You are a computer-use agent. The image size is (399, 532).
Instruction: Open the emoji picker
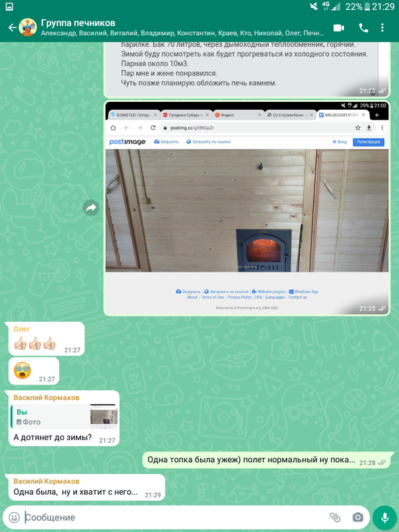click(14, 517)
